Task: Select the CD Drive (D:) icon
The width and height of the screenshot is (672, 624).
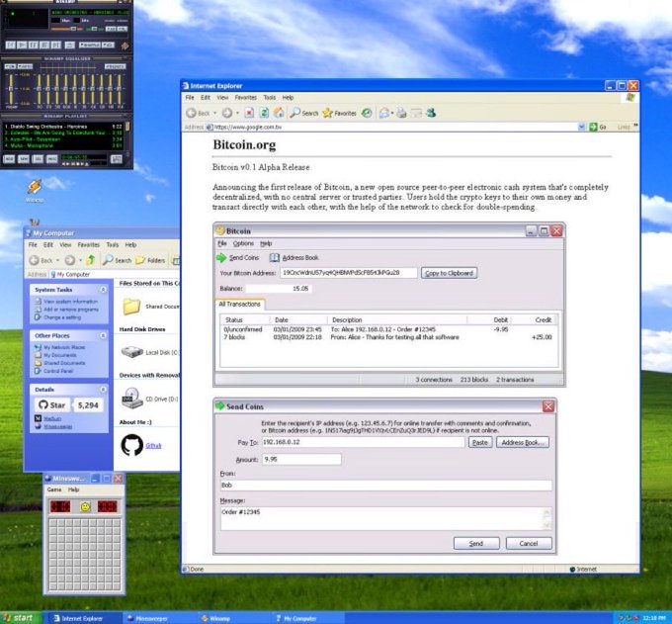Action: (x=132, y=398)
